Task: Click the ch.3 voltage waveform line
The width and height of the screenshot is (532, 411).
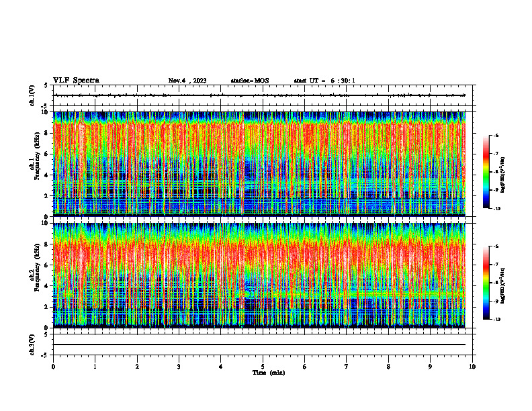Action: tap(259, 345)
